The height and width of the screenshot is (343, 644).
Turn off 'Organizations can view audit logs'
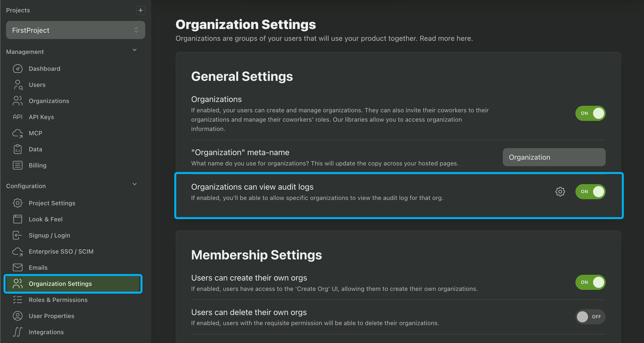(x=590, y=192)
